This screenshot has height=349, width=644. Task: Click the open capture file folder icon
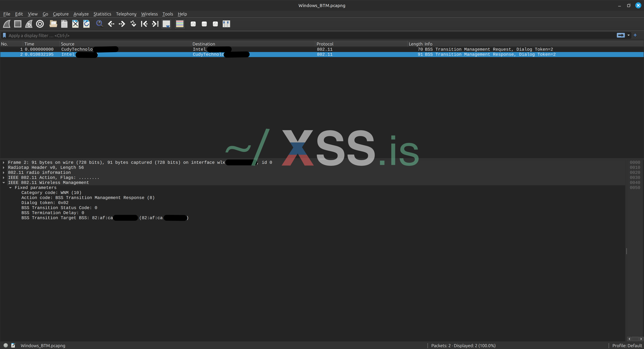click(x=53, y=24)
